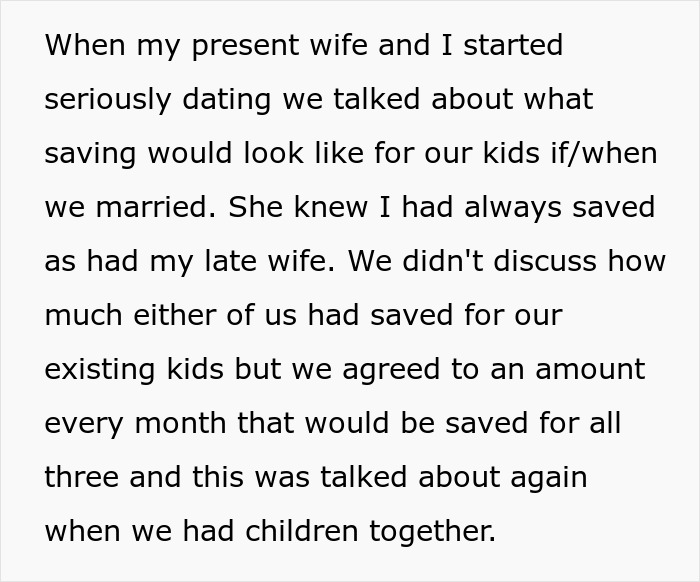Click the words "present wife" in the first line
Viewport: 700px width, 582px height.
259,46
